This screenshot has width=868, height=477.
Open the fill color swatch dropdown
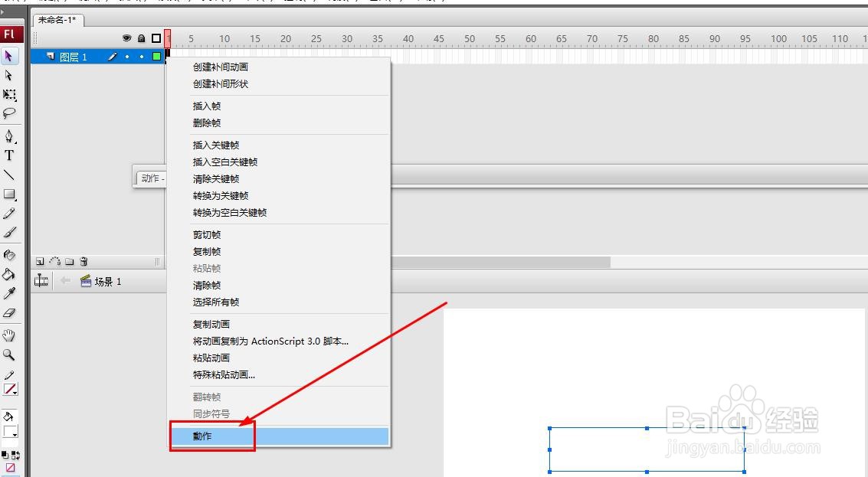pyautogui.click(x=11, y=432)
